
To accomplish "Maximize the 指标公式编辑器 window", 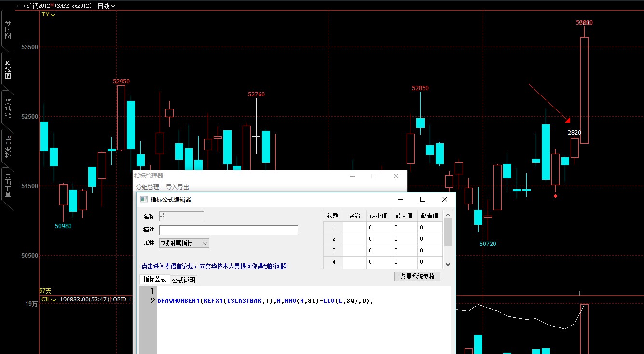I will click(423, 199).
